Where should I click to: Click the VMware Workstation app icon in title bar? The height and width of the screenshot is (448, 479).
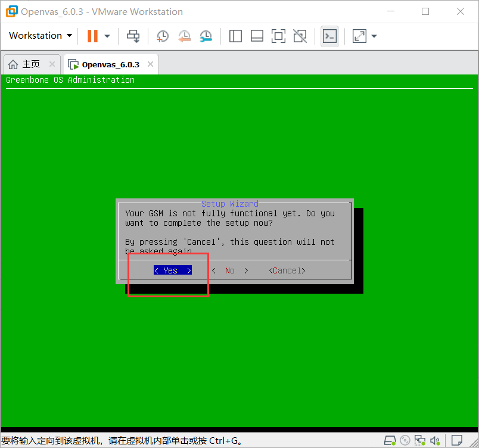click(x=12, y=11)
